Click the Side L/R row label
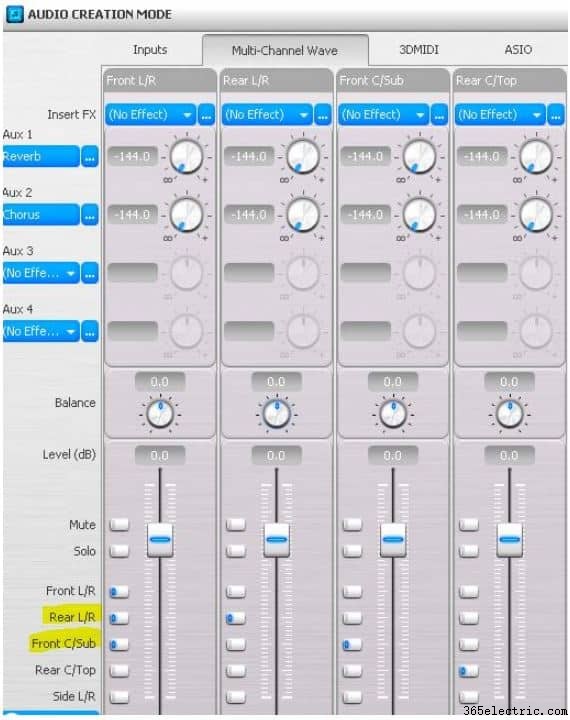This screenshot has height=720, width=570. click(73, 697)
